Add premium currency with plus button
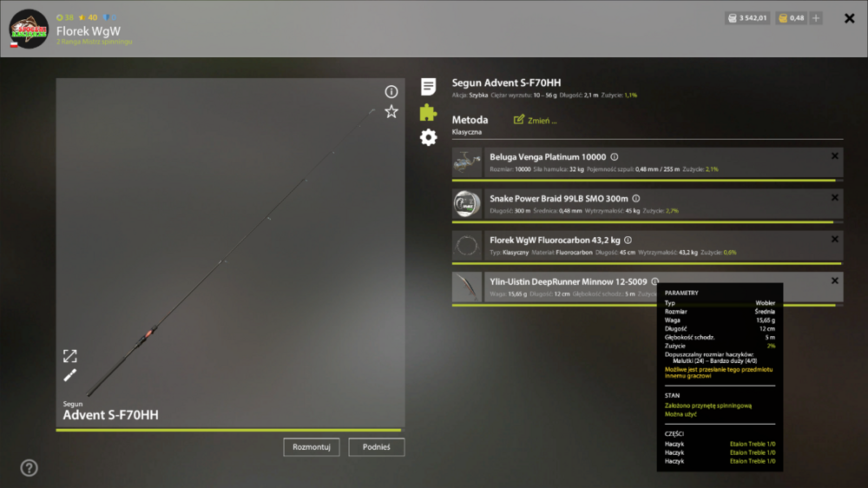Image resolution: width=868 pixels, height=488 pixels. 816,18
